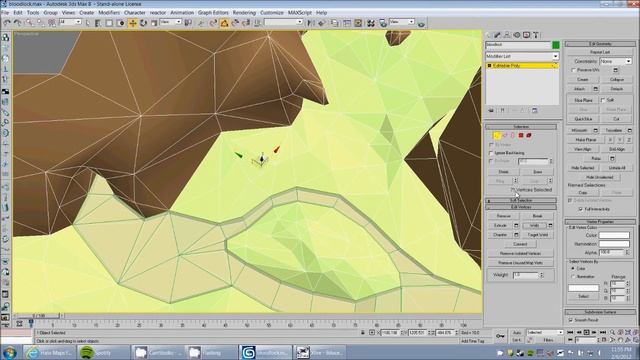The width and height of the screenshot is (640, 360).
Task: Click the vertex Color white swatch
Action: [614, 236]
